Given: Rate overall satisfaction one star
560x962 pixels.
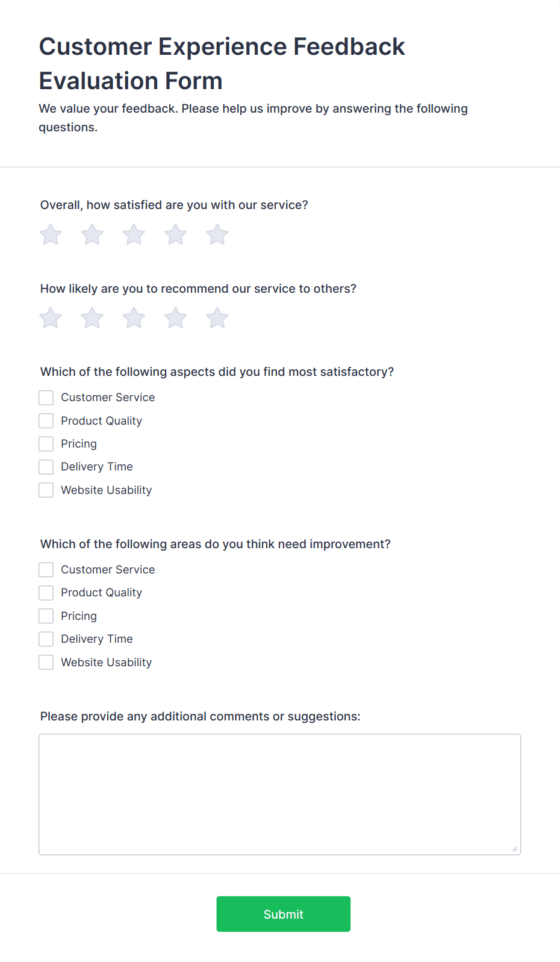Looking at the screenshot, I should click(x=51, y=234).
